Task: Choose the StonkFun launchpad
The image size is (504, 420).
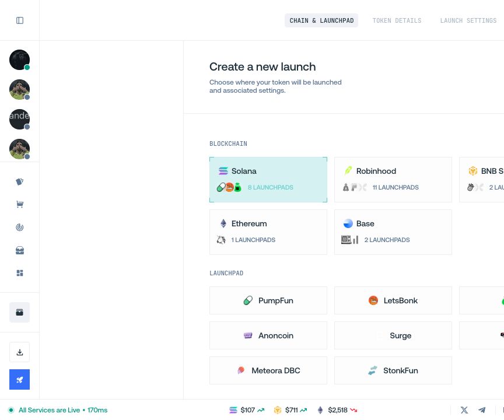Action: pyautogui.click(x=393, y=370)
